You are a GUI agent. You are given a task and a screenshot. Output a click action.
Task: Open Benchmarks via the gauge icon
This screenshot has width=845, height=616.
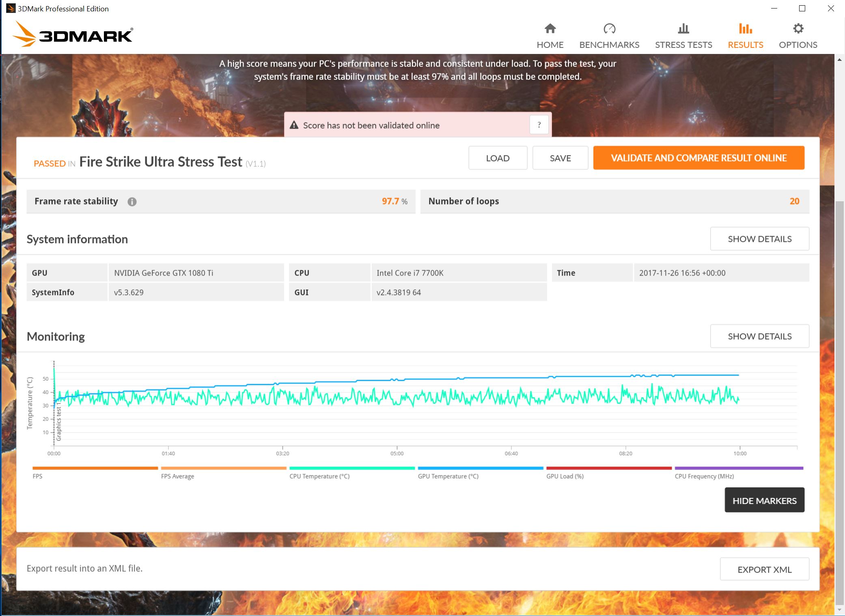[609, 29]
